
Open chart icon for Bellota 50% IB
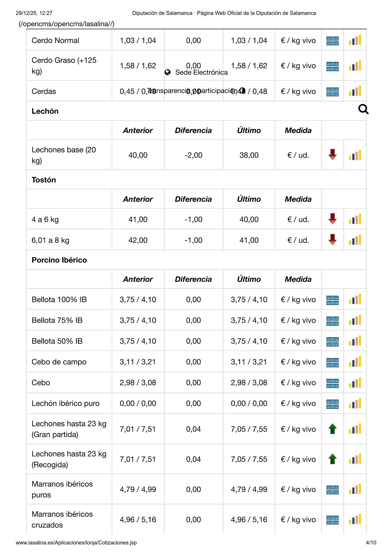pyautogui.click(x=355, y=341)
